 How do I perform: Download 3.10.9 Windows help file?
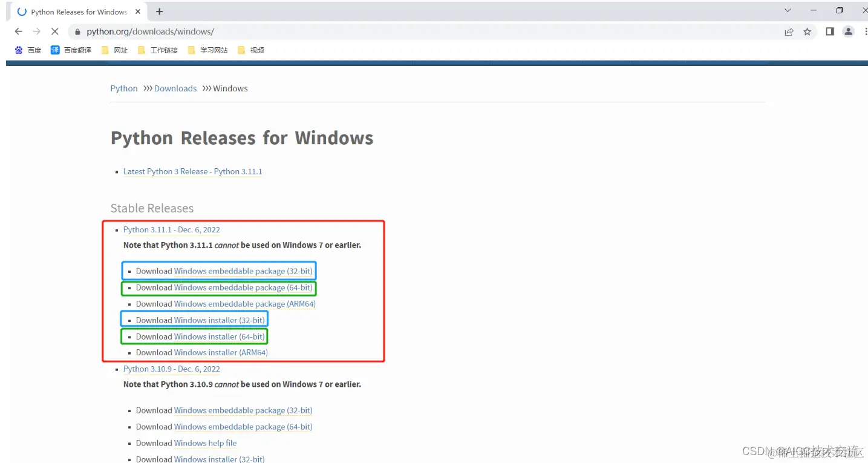coord(206,443)
